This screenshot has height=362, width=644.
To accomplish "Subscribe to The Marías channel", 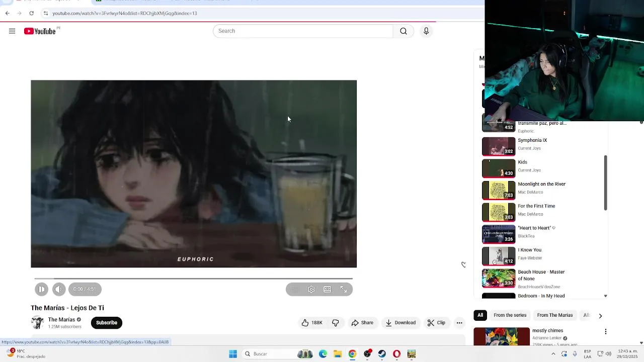I will point(107,323).
